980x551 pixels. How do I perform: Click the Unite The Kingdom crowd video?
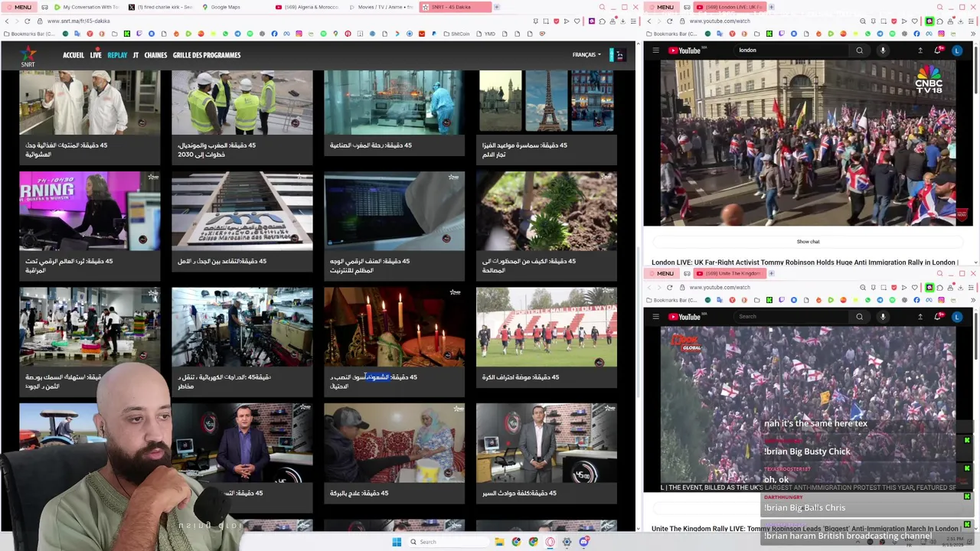(808, 409)
